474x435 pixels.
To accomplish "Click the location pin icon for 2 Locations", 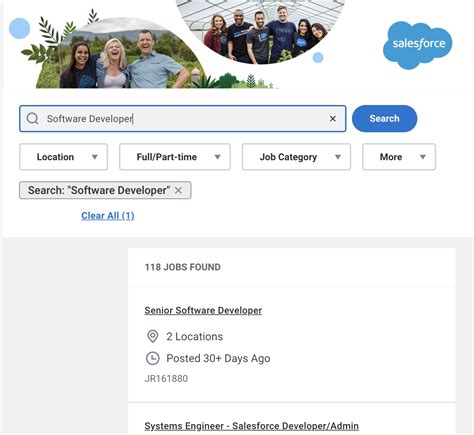I will (153, 336).
